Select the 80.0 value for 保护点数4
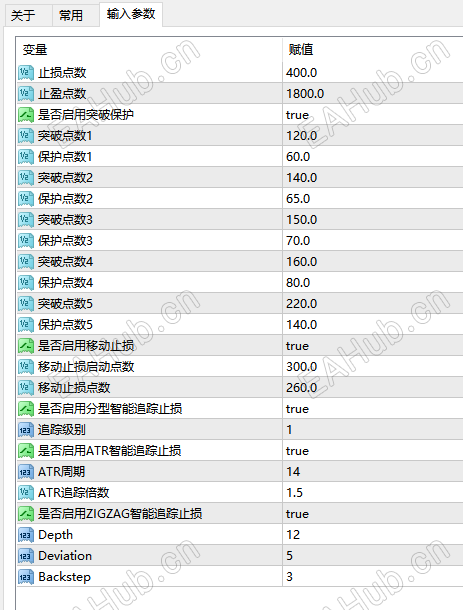The height and width of the screenshot is (610, 463). point(298,283)
